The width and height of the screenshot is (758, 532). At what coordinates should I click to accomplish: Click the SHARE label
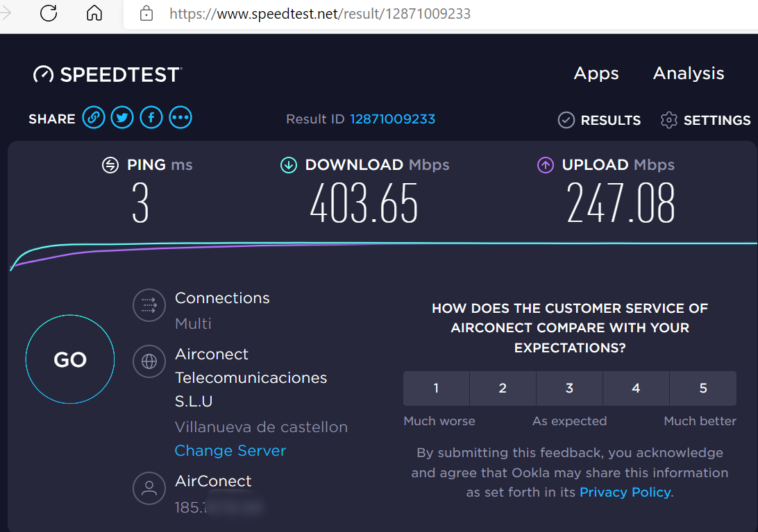[x=52, y=119]
